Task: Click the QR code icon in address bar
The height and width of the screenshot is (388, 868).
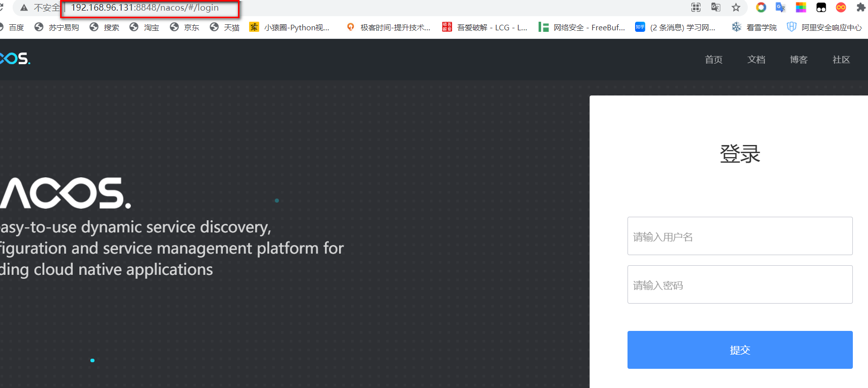Action: pos(696,7)
